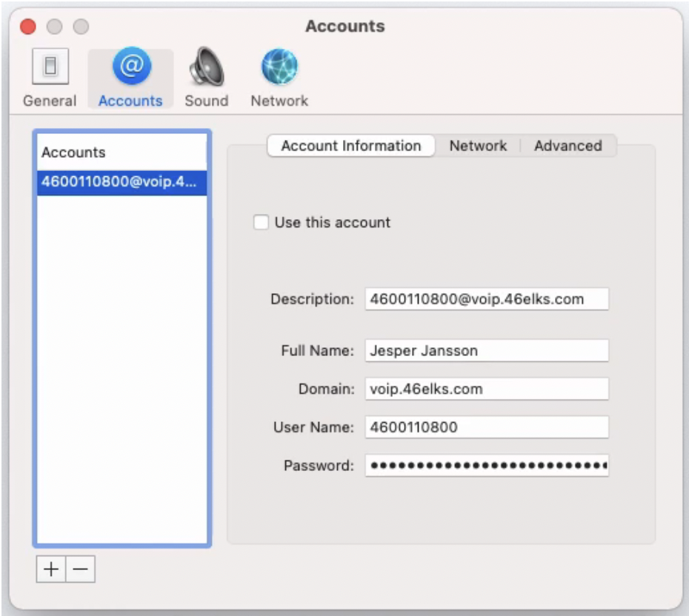
Task: Select the 4600110800@voip.4... account in list
Action: 122,183
